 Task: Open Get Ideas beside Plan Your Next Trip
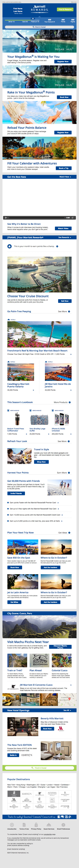click(64, 533)
